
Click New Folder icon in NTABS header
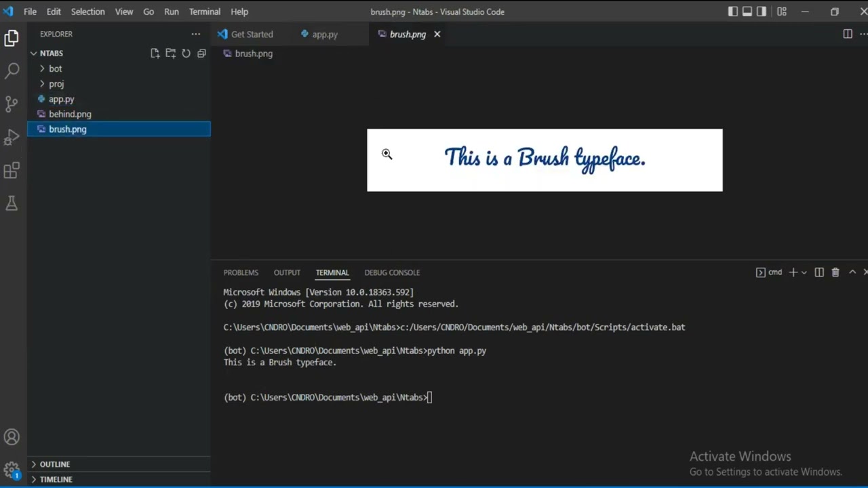click(170, 53)
